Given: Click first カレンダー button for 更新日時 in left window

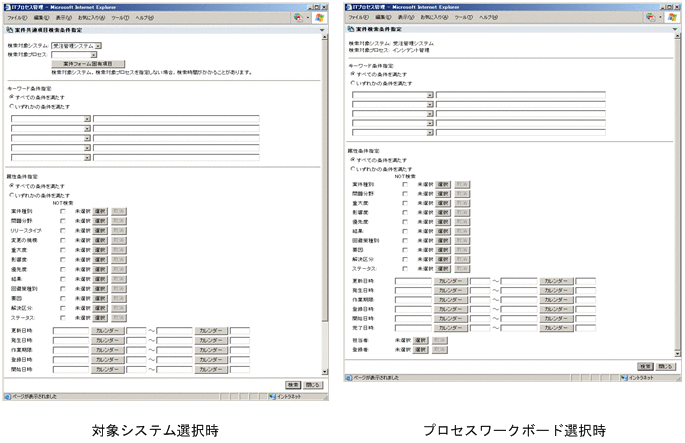Looking at the screenshot, I should [x=107, y=331].
